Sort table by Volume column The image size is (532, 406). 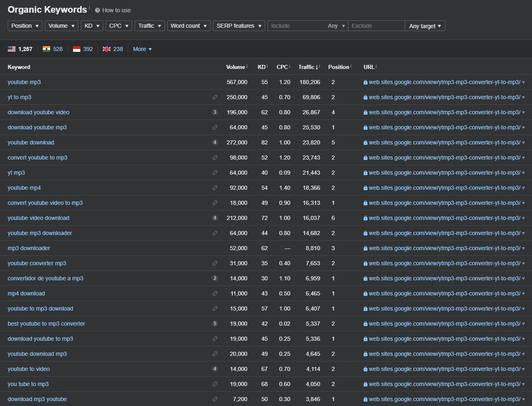(x=236, y=67)
